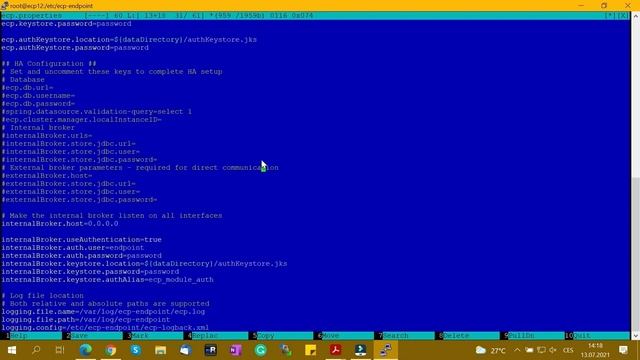Click the #ecp.cluster.manager.localInstanceID= line

point(82,120)
